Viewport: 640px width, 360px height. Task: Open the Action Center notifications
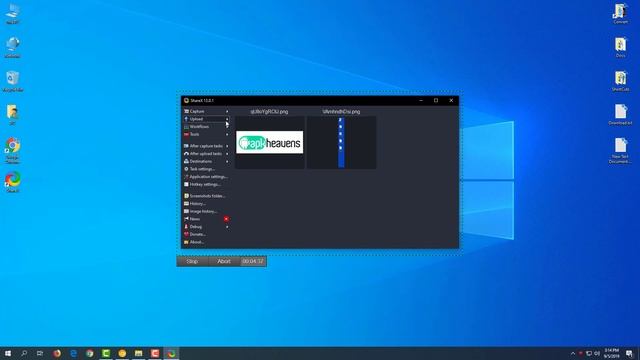629,353
